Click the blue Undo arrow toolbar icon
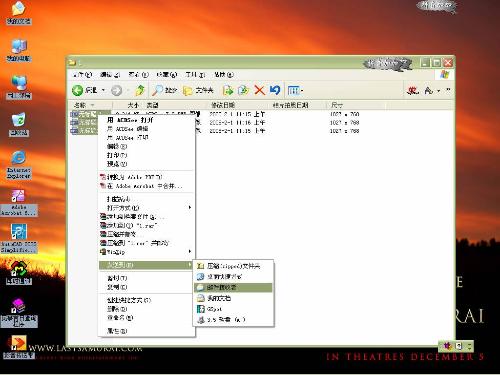Screen dimensions: 500x375 tap(275, 90)
